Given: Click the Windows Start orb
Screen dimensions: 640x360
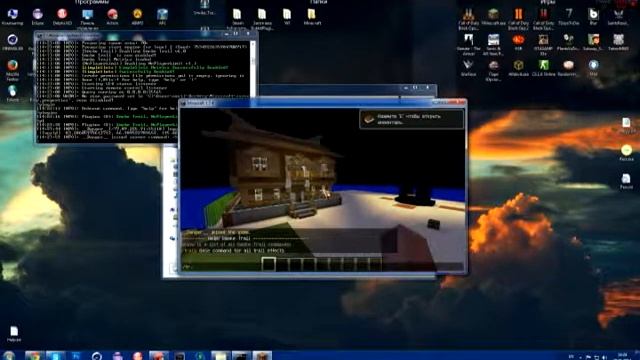Looking at the screenshot, I should pyautogui.click(x=9, y=355).
